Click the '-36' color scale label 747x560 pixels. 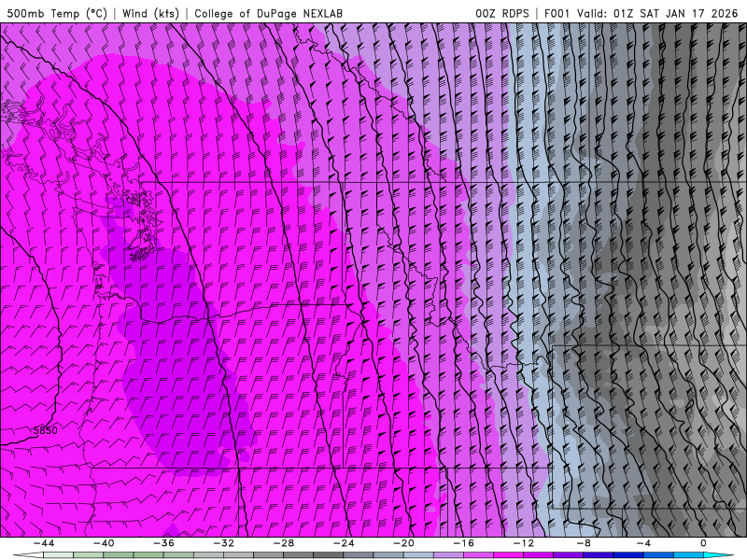pos(163,543)
